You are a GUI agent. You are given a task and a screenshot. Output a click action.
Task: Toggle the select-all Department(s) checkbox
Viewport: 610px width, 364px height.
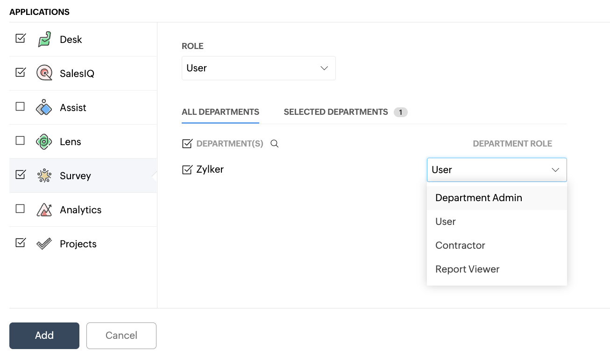(187, 144)
